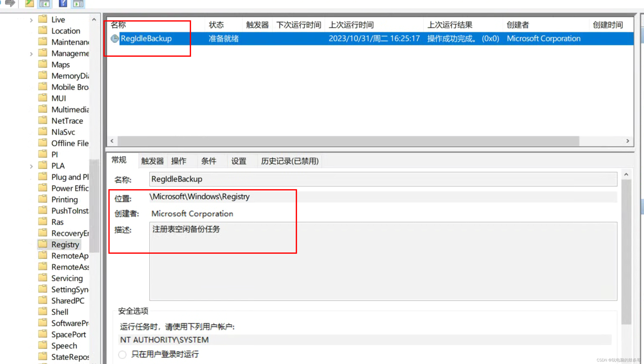Screen dimensions: 644x364
Task: Switch to the 条件 tab
Action: coord(208,161)
